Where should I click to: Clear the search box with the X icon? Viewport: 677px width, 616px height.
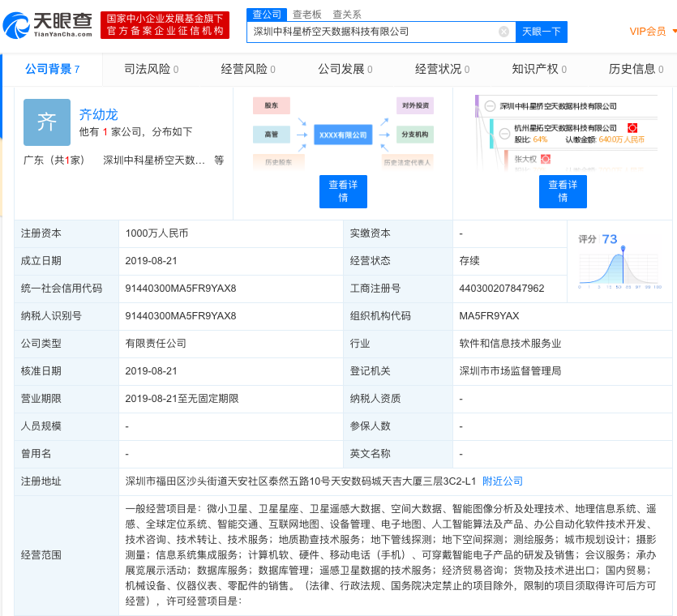click(x=503, y=32)
